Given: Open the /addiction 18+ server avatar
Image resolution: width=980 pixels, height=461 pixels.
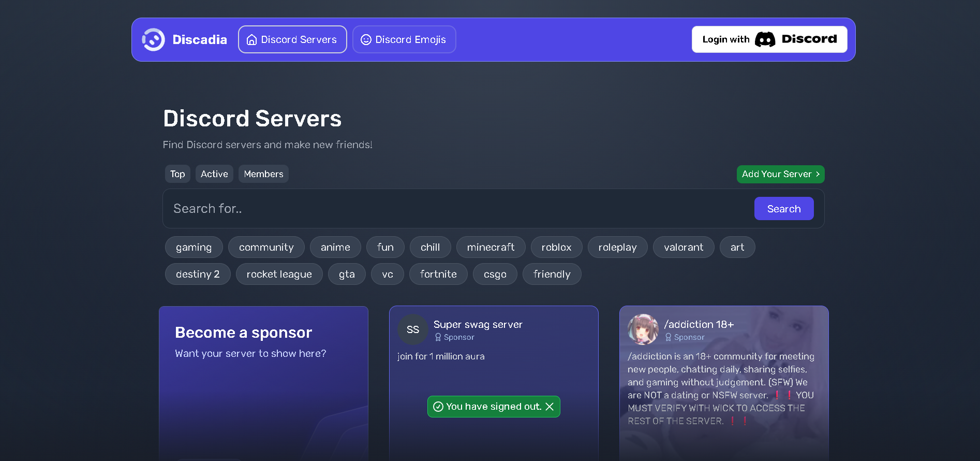Looking at the screenshot, I should (643, 329).
